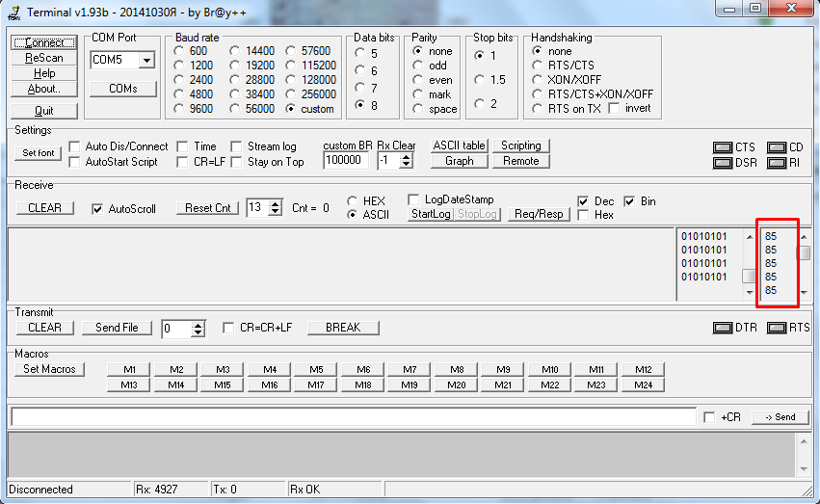Open the Help button
The width and height of the screenshot is (820, 504).
tap(44, 73)
